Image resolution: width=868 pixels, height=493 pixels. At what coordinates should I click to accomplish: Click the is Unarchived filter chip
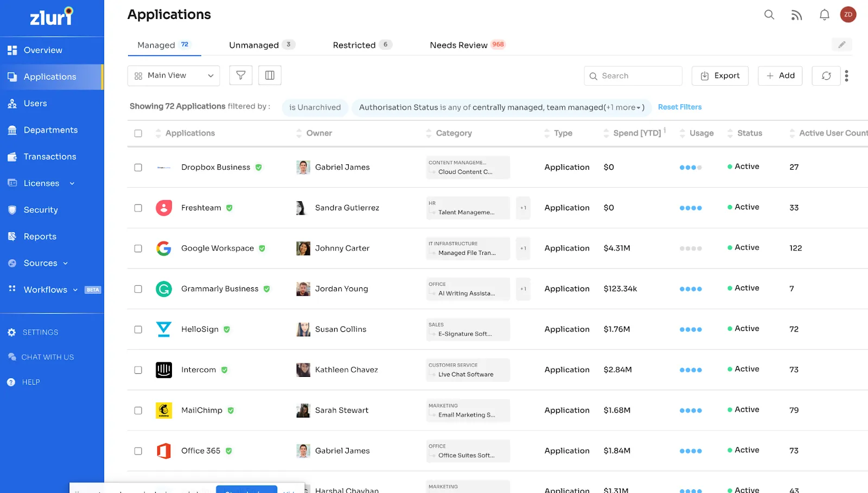tap(315, 107)
